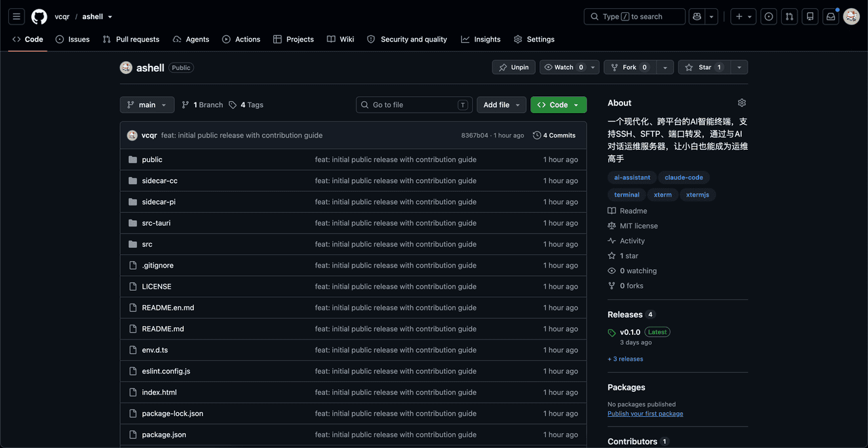Expand the Star lists dropdown arrow
The image size is (868, 448).
coord(739,67)
